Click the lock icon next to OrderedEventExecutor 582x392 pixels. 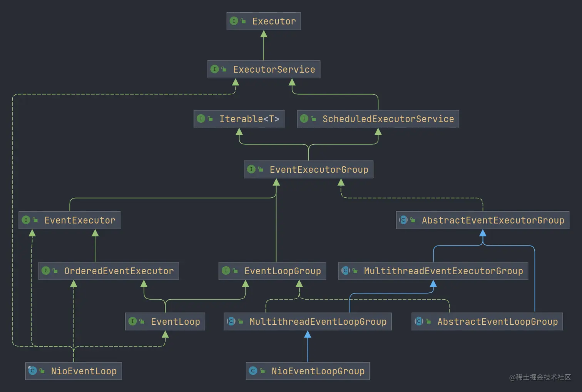[55, 270]
